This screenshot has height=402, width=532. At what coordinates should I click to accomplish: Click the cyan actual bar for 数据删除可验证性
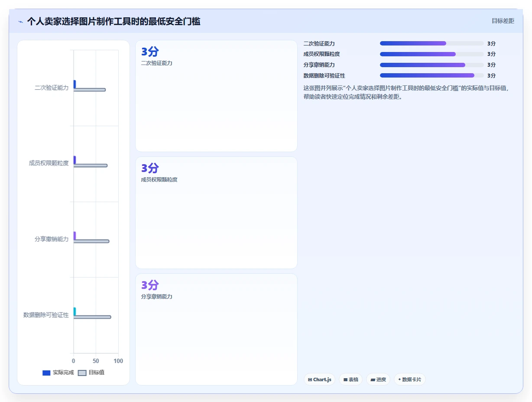point(75,311)
